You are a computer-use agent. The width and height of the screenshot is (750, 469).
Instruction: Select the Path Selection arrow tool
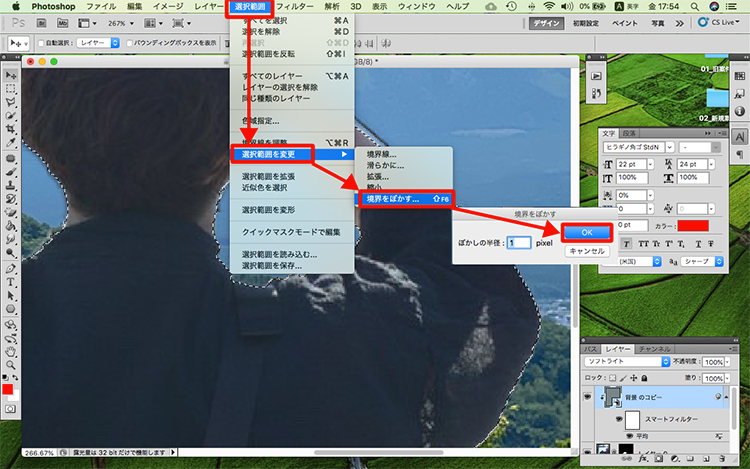[x=11, y=295]
